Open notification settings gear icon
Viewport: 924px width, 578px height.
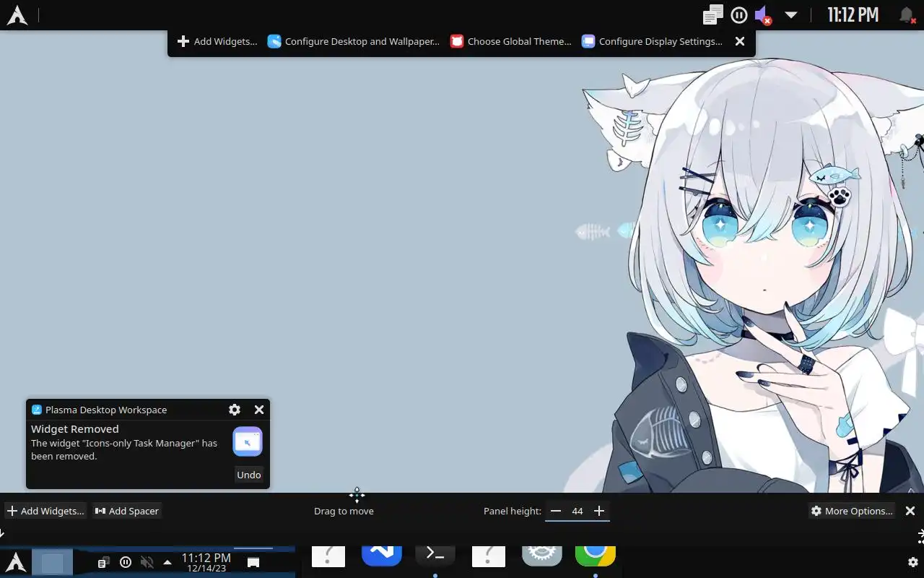point(235,410)
